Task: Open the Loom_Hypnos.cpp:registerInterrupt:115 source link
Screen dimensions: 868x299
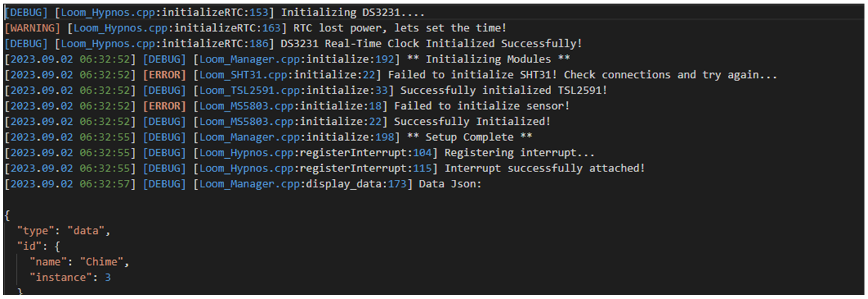Action: click(315, 168)
